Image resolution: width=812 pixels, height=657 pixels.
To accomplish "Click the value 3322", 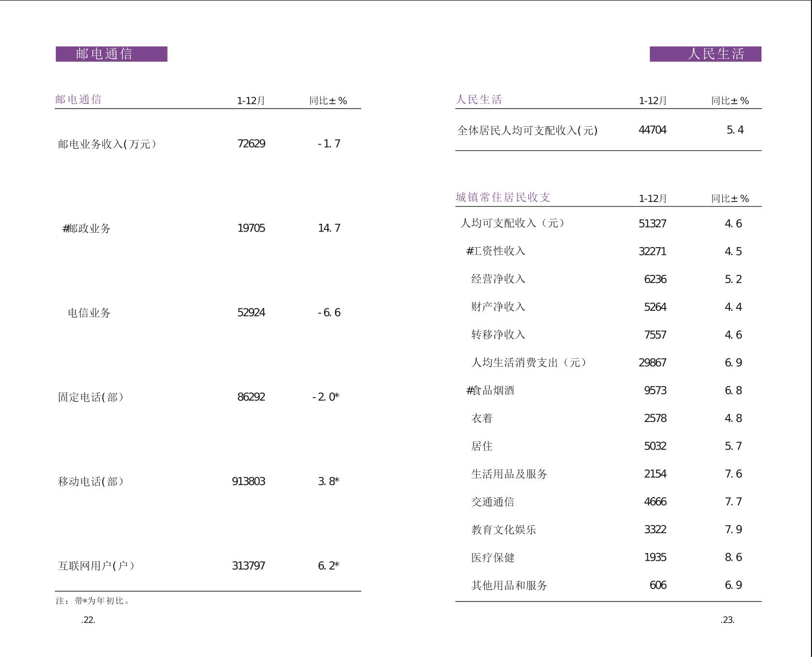I will coord(655,530).
